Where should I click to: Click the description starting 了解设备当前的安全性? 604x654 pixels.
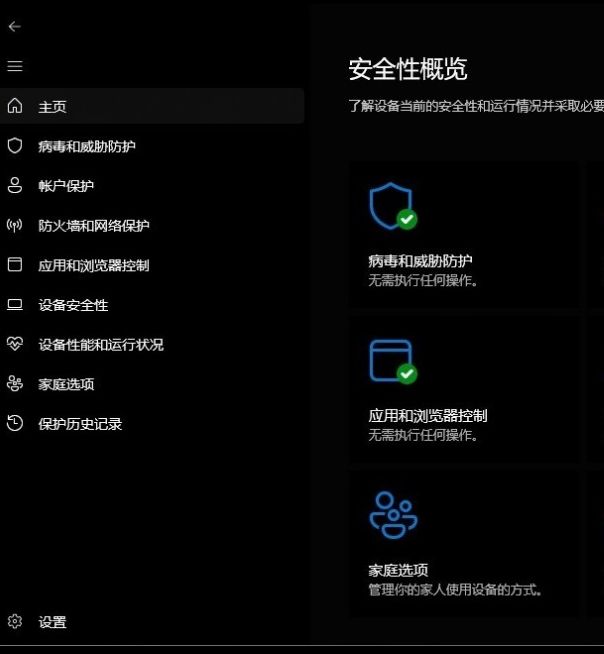[476, 106]
